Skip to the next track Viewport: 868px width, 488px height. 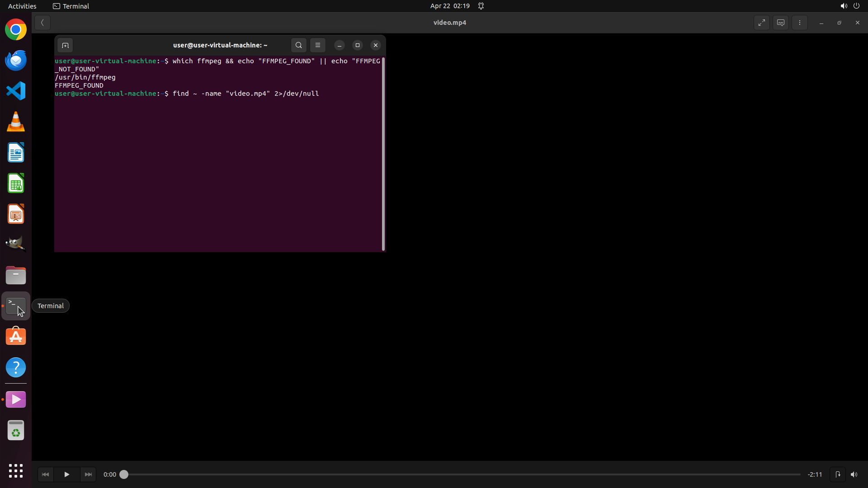(x=88, y=474)
